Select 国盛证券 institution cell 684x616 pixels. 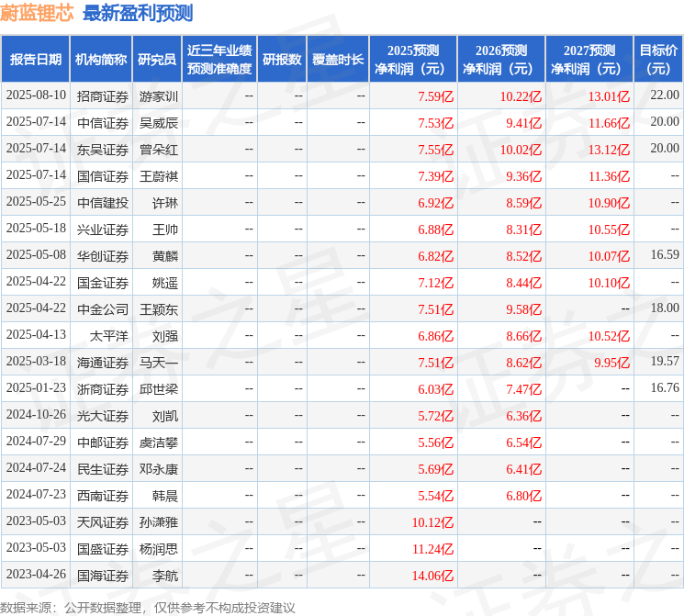[x=103, y=548]
